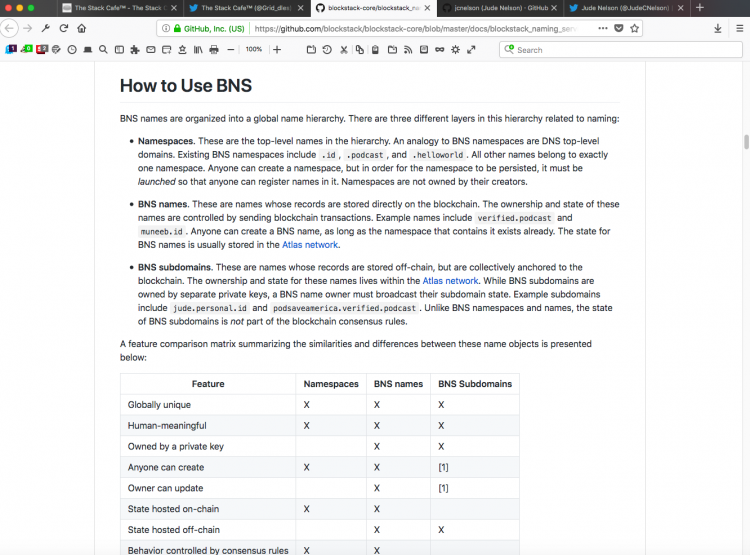Click the State hosted on-chain cell
Image resolution: width=750 pixels, height=555 pixels.
coord(208,509)
